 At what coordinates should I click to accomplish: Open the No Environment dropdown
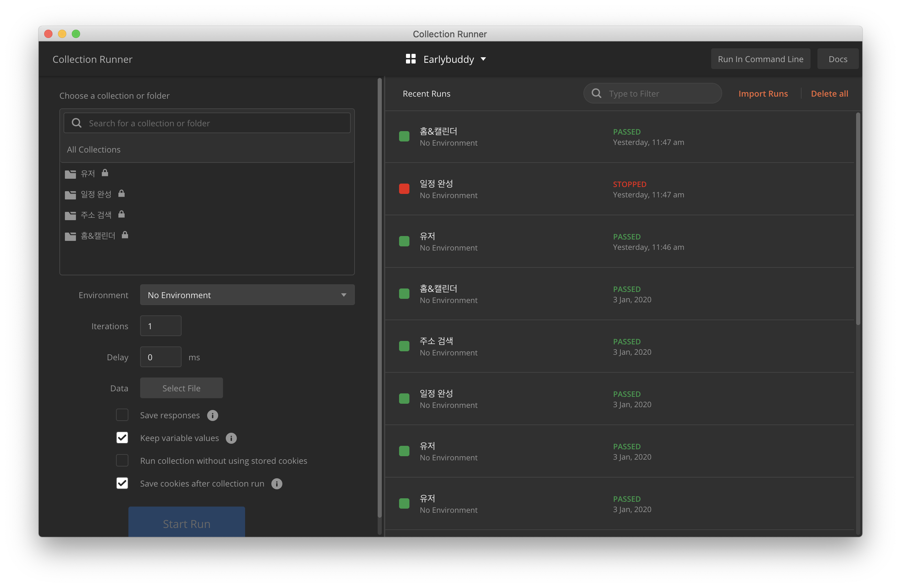247,295
